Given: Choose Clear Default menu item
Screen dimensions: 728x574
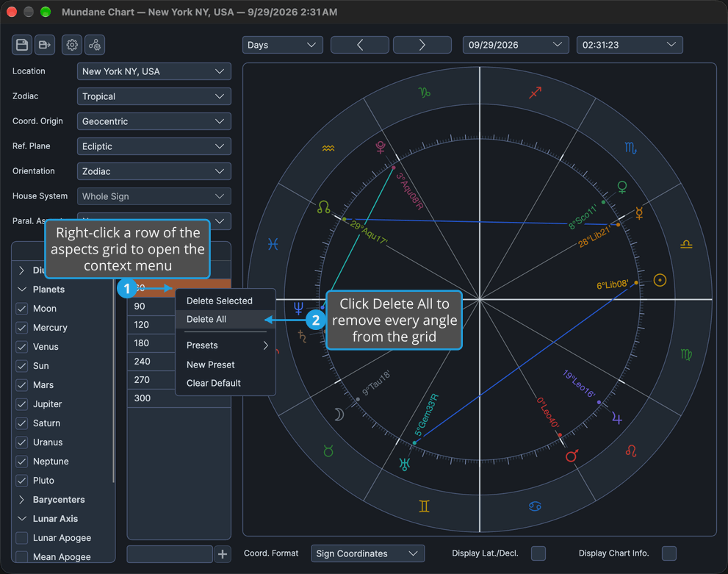Looking at the screenshot, I should 226,383.
